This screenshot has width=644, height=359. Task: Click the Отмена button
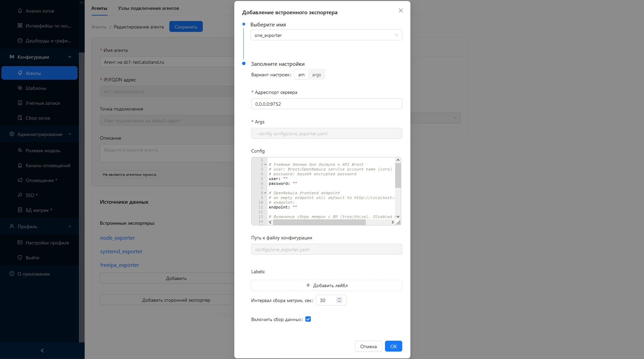[x=368, y=346]
